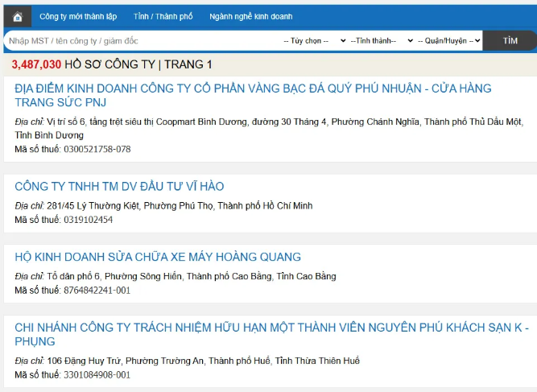Click tax code 3301084908-001

(97, 375)
